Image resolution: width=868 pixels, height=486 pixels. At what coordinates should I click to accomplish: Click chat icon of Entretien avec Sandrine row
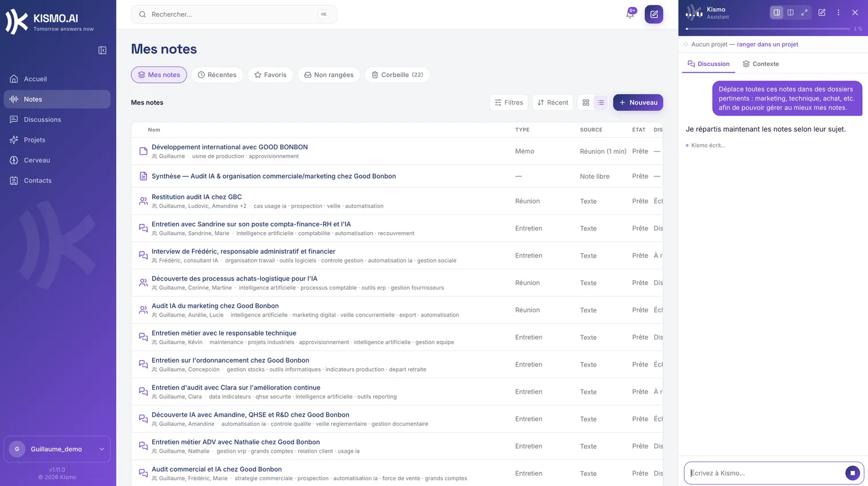click(x=144, y=228)
